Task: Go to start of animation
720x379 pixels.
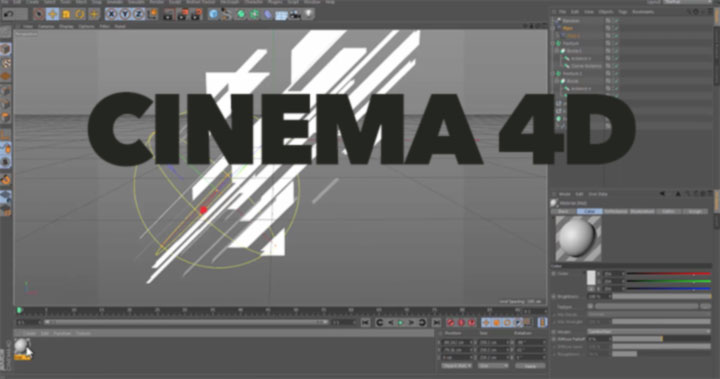Action: (365, 323)
